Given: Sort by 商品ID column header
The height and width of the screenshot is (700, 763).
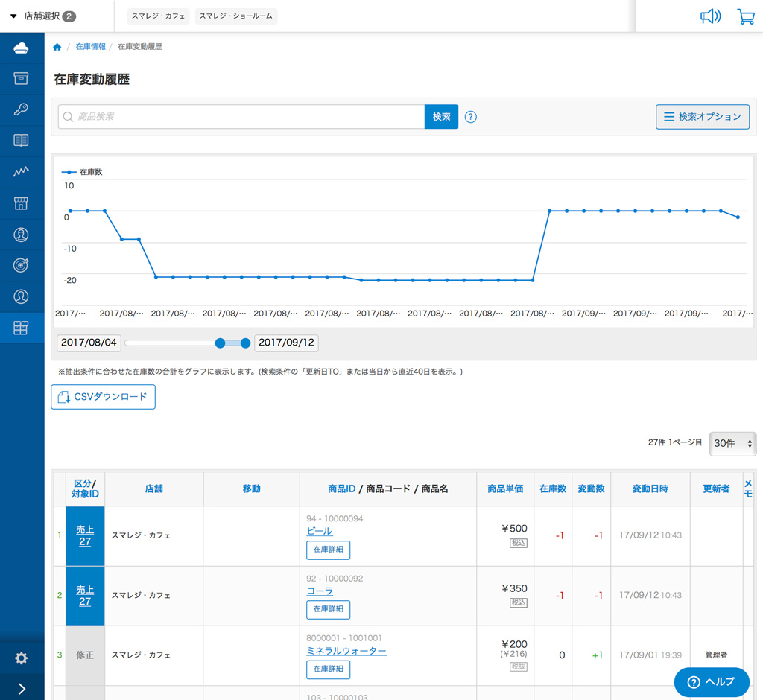Looking at the screenshot, I should coord(341,489).
